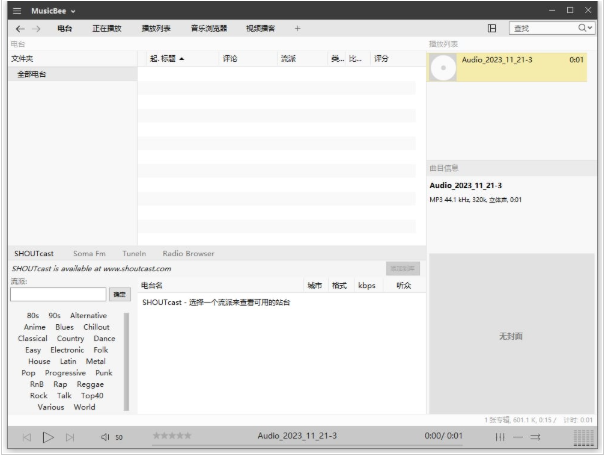
Task: Click the back navigation arrow
Action: pos(20,29)
